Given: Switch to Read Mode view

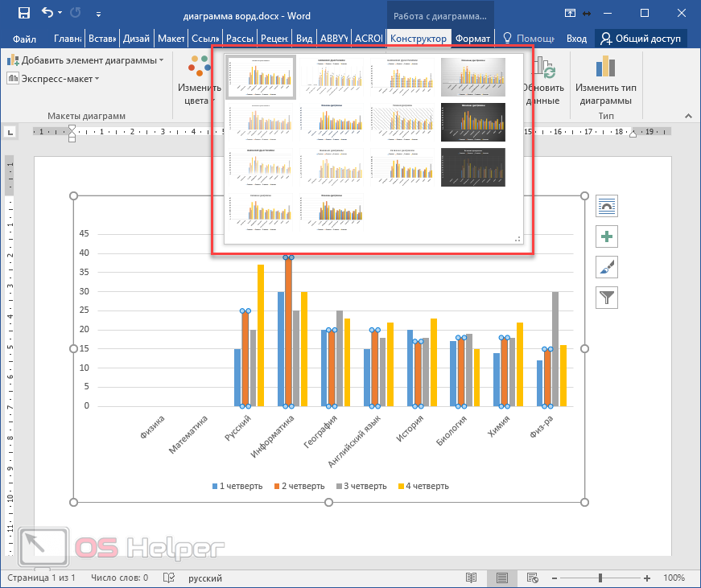Looking at the screenshot, I should [x=472, y=578].
